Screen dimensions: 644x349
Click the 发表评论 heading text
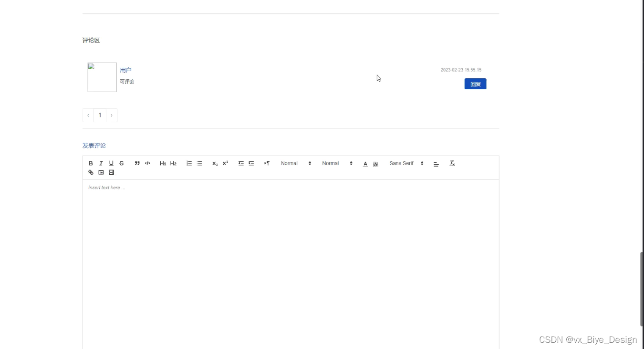[x=94, y=146]
